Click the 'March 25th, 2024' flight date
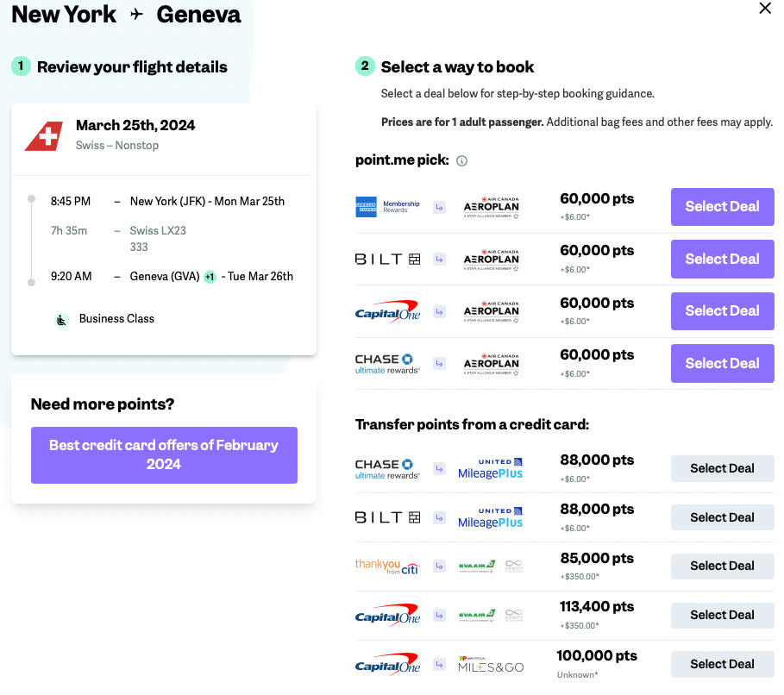 [135, 125]
